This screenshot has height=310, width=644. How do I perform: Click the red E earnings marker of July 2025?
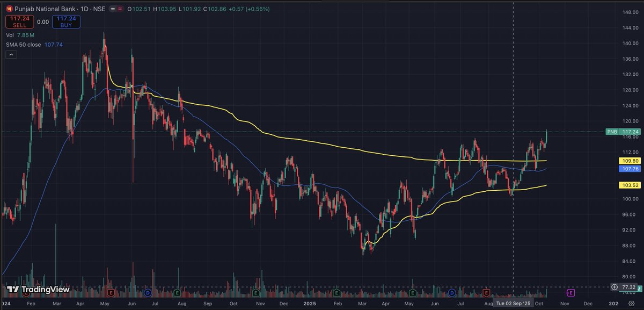click(486, 293)
